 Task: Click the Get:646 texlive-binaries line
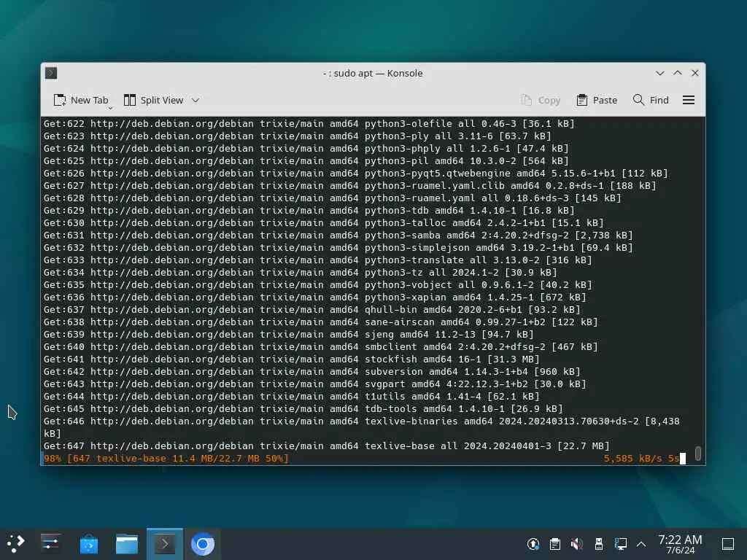pyautogui.click(x=362, y=427)
